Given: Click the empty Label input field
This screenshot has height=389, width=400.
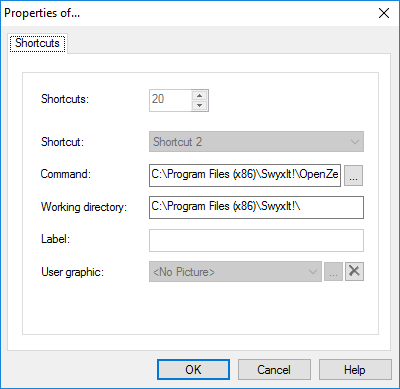Looking at the screenshot, I should (x=256, y=240).
